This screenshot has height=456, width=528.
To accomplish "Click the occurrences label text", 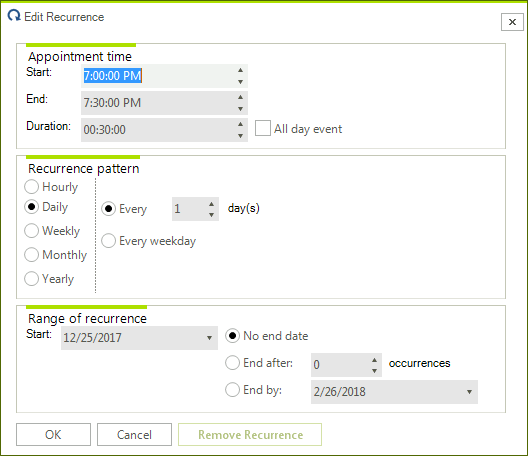I will pos(419,363).
